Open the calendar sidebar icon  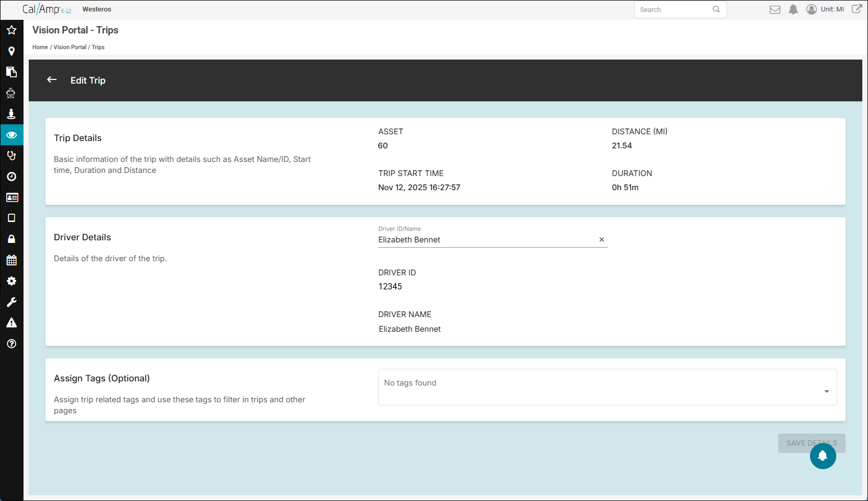(11, 260)
